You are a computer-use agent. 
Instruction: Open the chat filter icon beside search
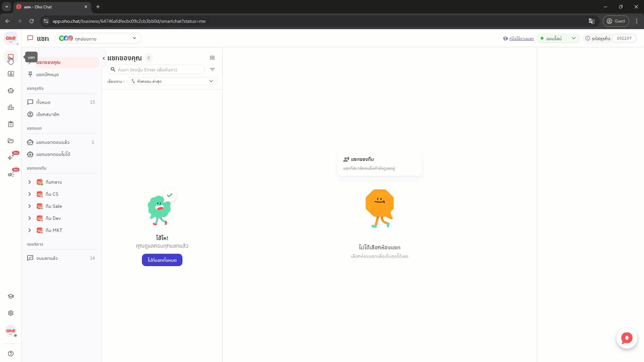[212, 70]
